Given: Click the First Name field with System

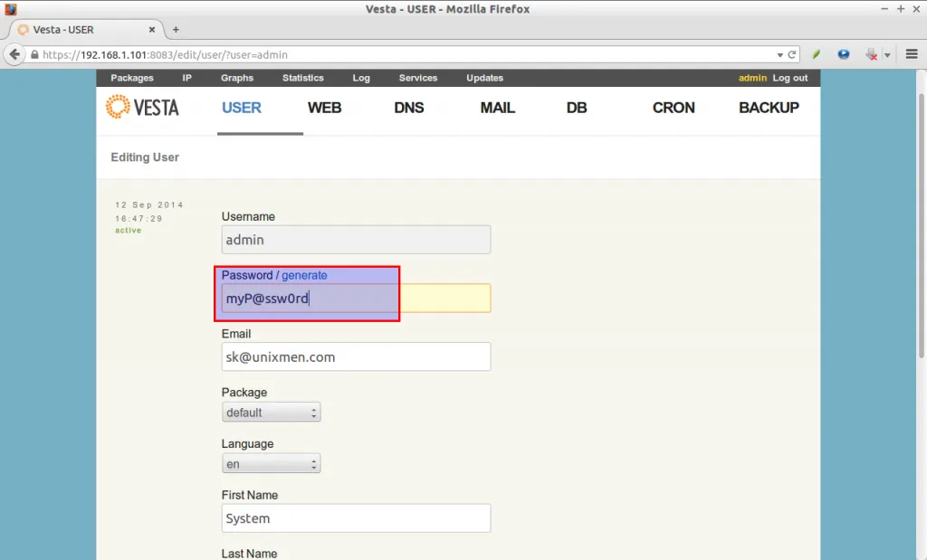Looking at the screenshot, I should coord(356,518).
